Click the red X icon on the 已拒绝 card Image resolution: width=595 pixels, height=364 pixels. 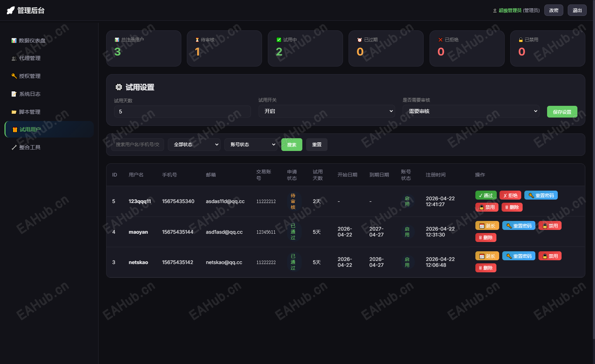pyautogui.click(x=441, y=40)
